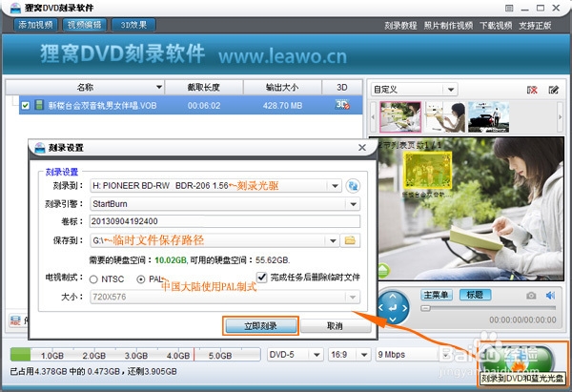The height and width of the screenshot is (392, 572).
Task: Close the 刻录设置 dialog
Action: point(362,148)
